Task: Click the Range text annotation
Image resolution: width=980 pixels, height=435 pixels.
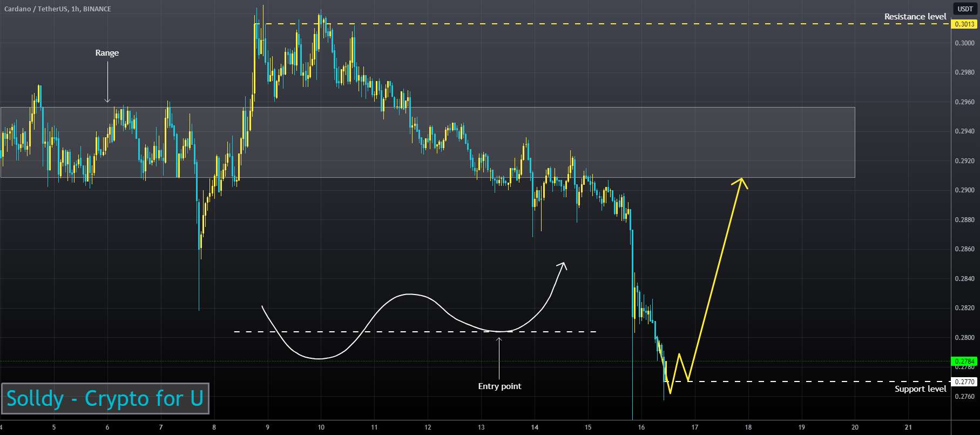Action: (x=107, y=53)
